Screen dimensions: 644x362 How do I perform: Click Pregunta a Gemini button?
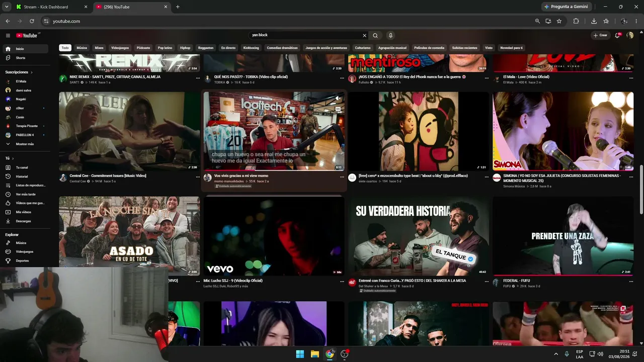point(566,7)
